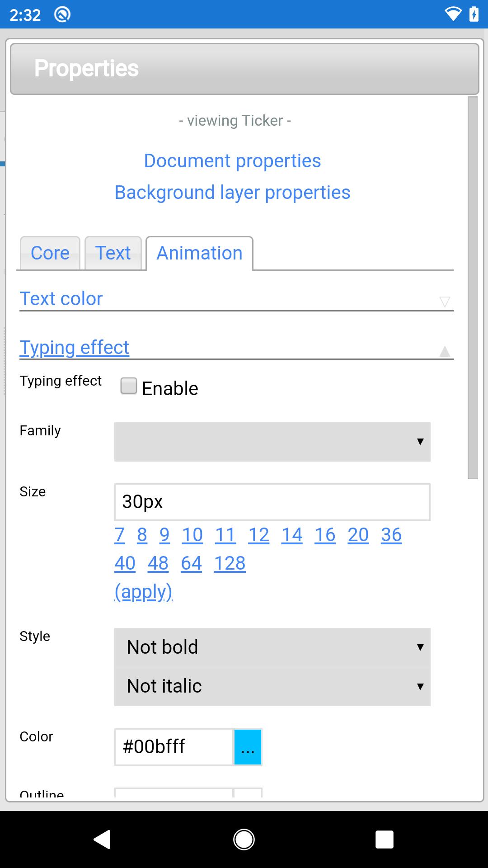Set font size to 64
This screenshot has height=868, width=488.
coord(191,563)
